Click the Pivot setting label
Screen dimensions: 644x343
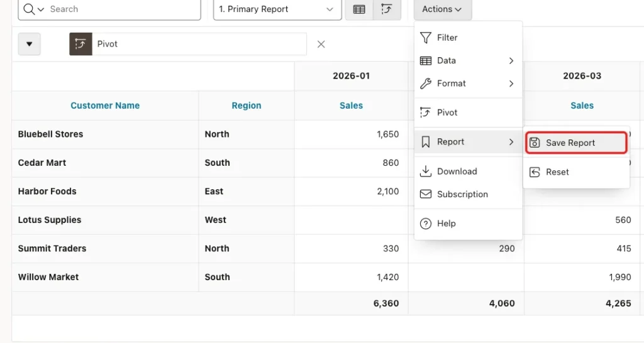pos(107,44)
